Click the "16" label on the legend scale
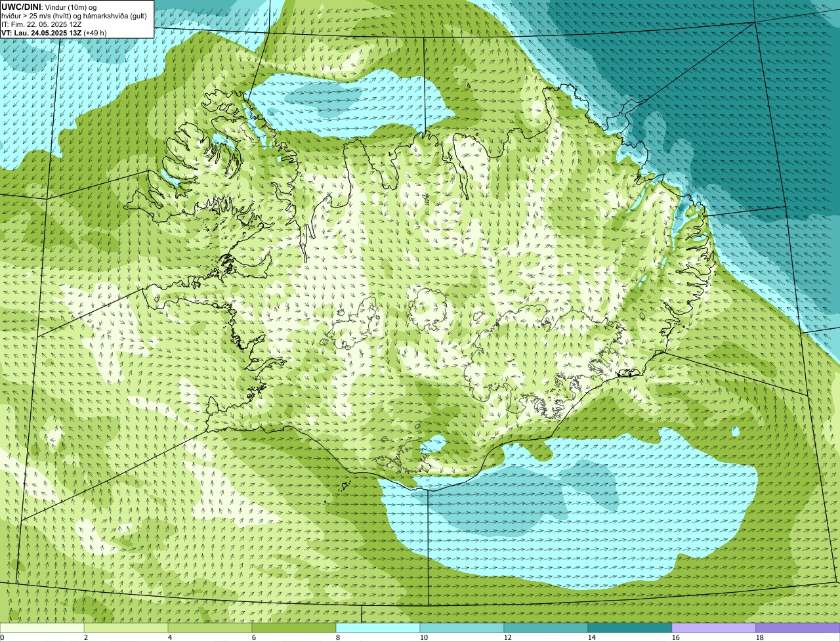Image resolution: width=840 pixels, height=642 pixels. click(x=676, y=637)
